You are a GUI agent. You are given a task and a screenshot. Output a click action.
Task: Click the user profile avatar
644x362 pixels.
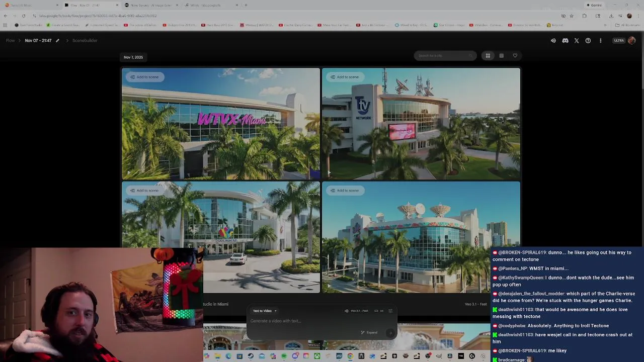coord(632,40)
